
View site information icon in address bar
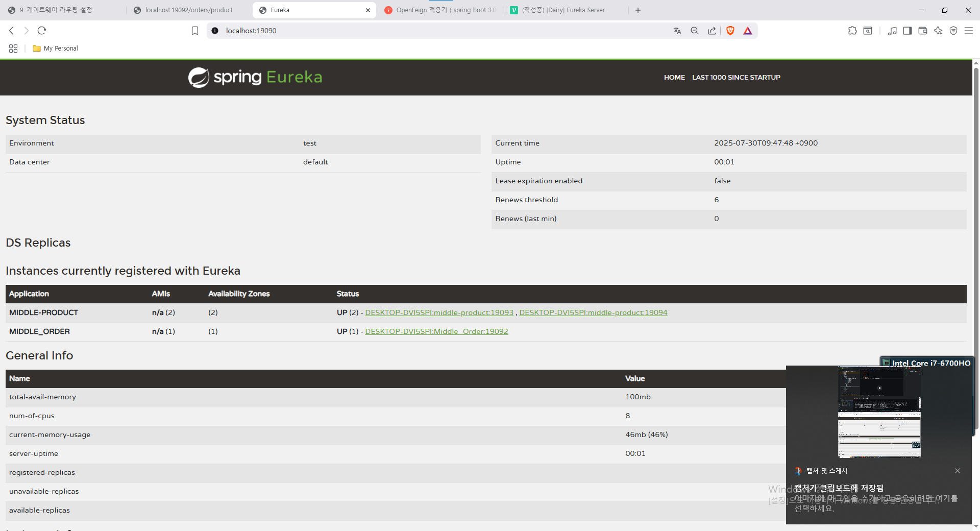point(215,31)
